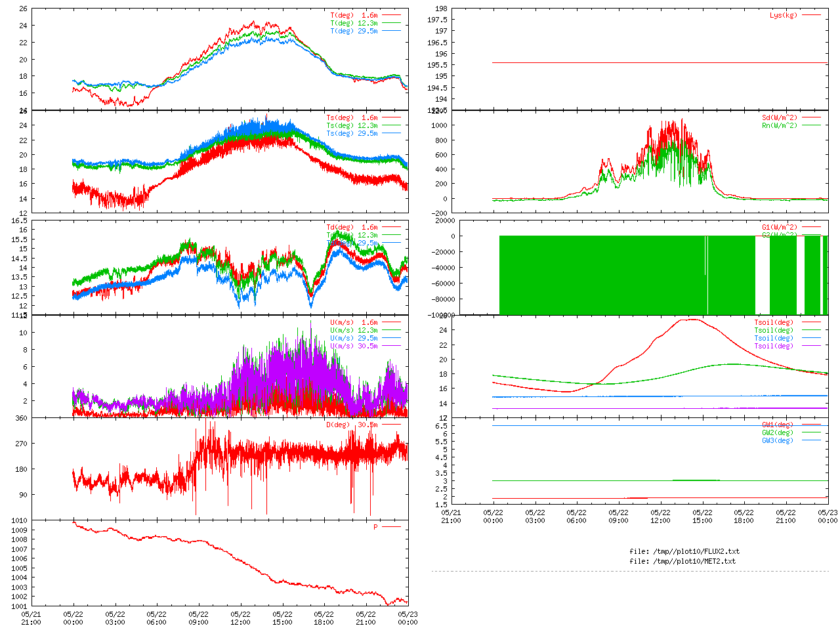Click the 1010 tick on pressure axis
Viewport: 840px width, 630px height.
pos(19,521)
